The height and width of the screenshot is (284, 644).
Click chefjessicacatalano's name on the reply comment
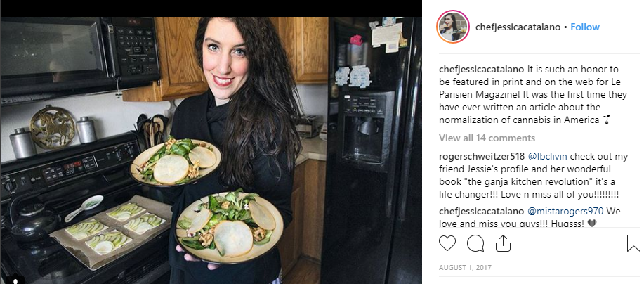point(482,212)
